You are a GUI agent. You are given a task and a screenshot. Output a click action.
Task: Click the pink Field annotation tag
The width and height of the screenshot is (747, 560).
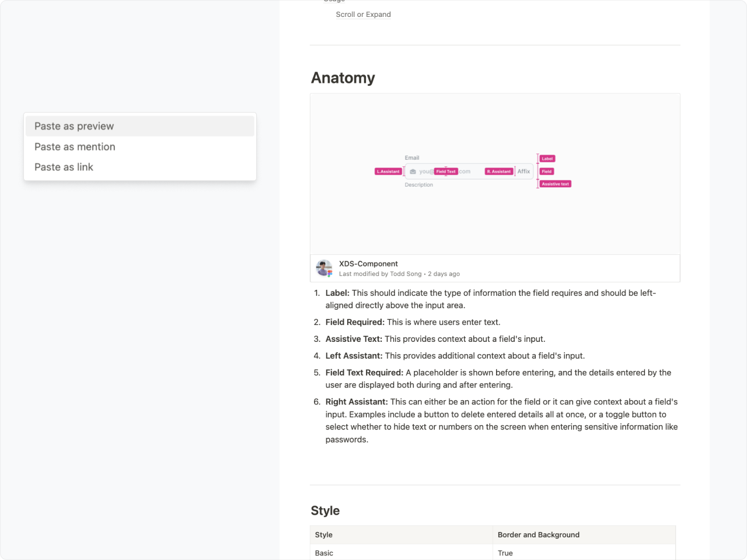coord(547,171)
